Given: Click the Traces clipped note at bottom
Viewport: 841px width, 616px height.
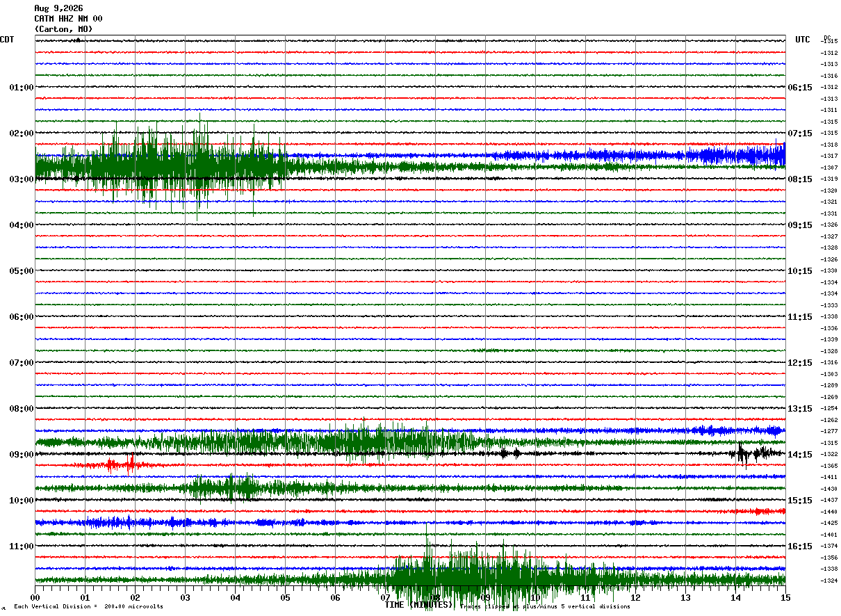Looking at the screenshot, I should [545, 606].
